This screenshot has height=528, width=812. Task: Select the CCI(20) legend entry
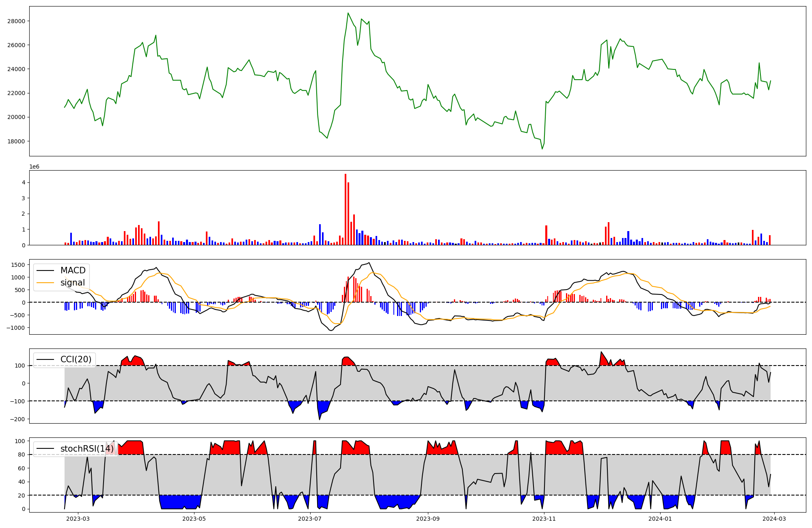click(x=76, y=359)
